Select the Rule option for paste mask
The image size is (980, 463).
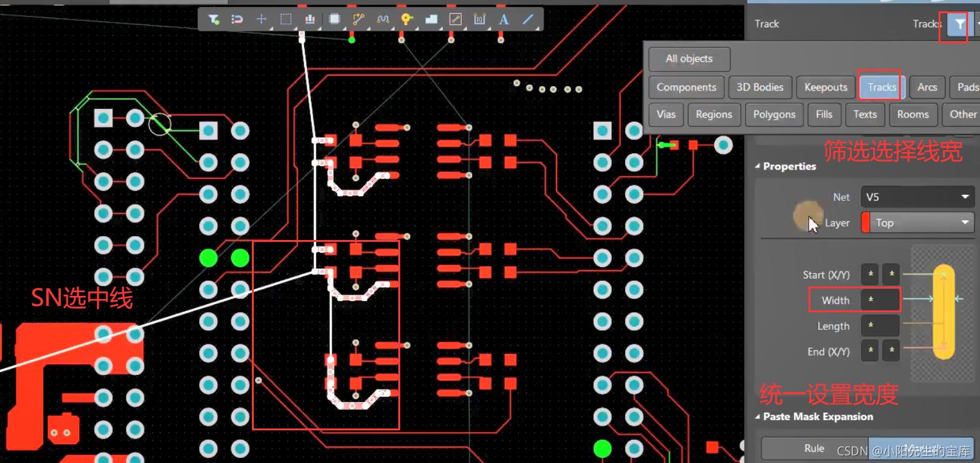[x=814, y=448]
